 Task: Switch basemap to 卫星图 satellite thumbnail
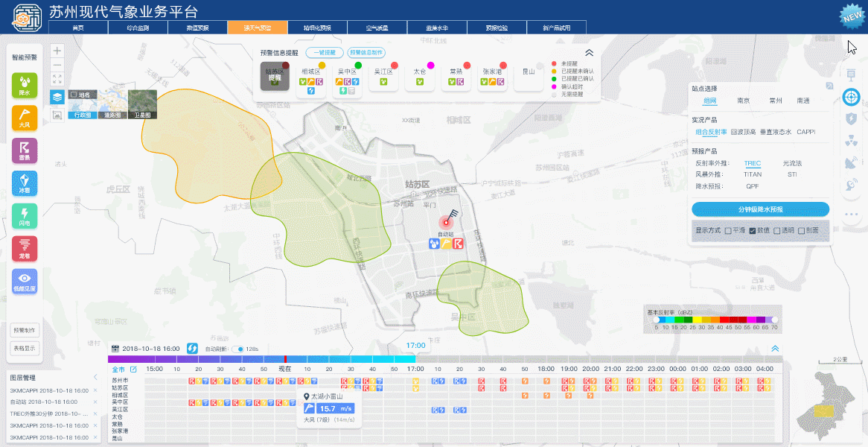(x=142, y=104)
